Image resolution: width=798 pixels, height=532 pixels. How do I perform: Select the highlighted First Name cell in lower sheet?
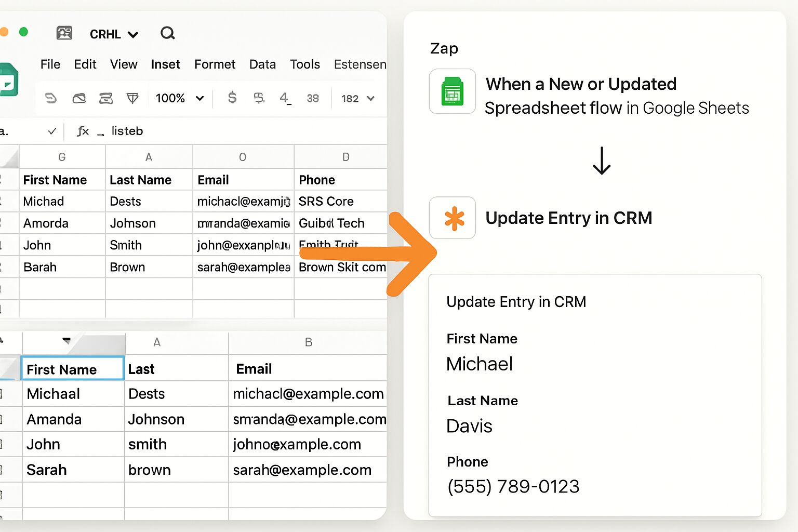click(73, 368)
